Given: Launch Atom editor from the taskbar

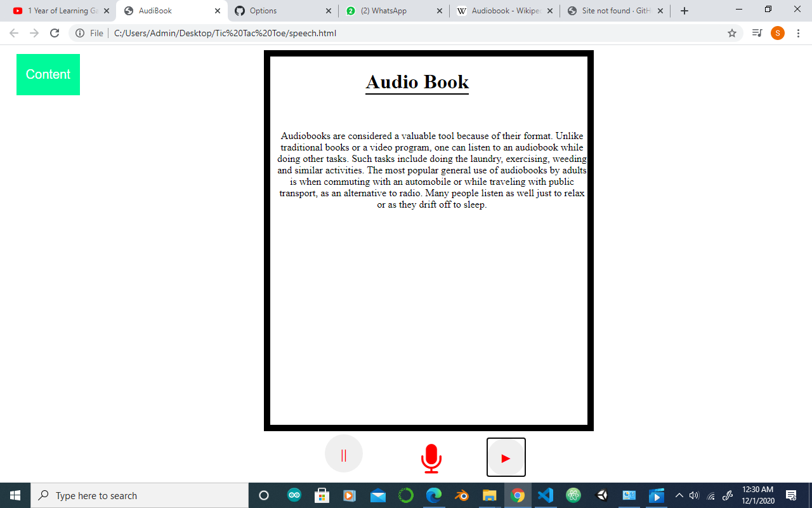Looking at the screenshot, I should tap(573, 495).
